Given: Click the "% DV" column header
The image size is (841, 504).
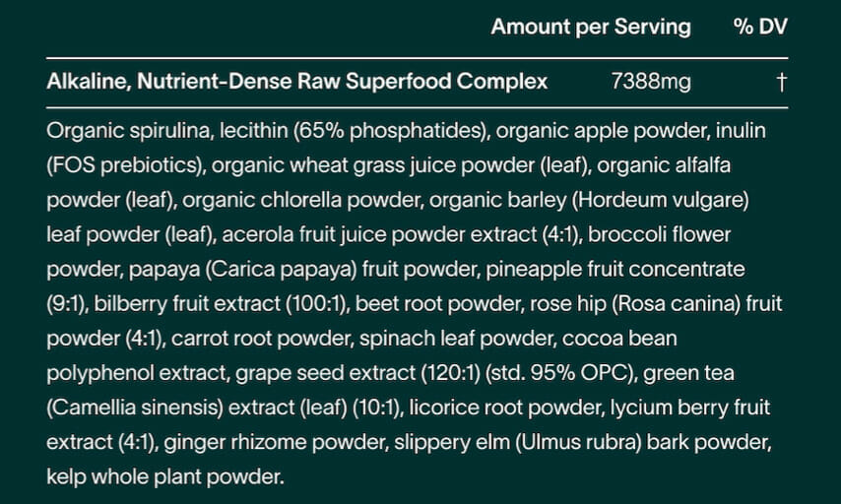Looking at the screenshot, I should tap(760, 27).
